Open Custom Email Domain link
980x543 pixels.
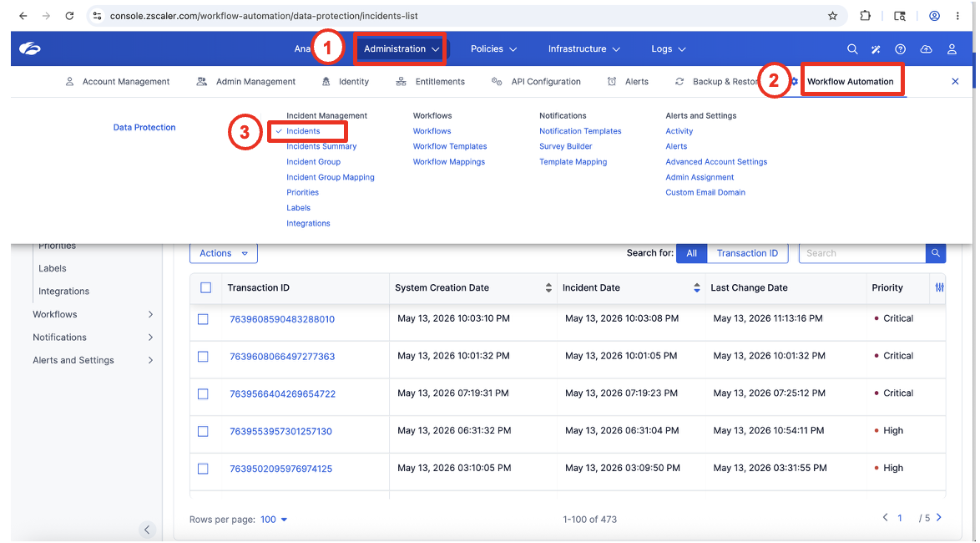(x=705, y=193)
